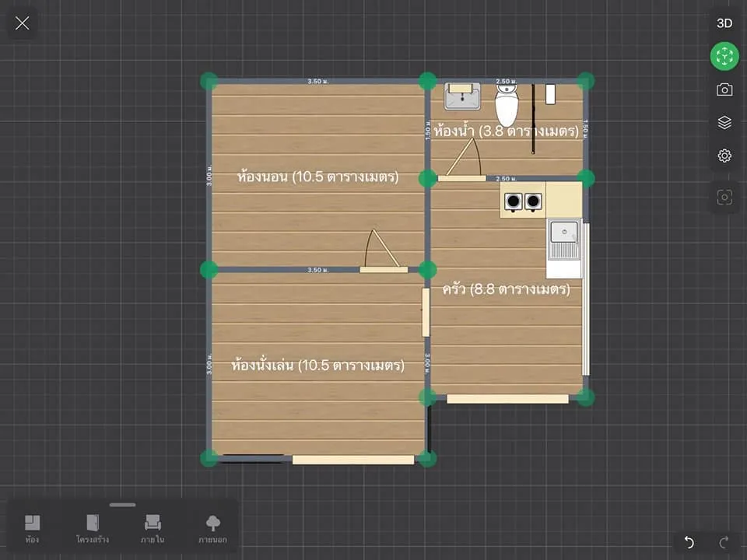Open the layers panel icon
Screen dimensions: 747x560
coord(724,122)
